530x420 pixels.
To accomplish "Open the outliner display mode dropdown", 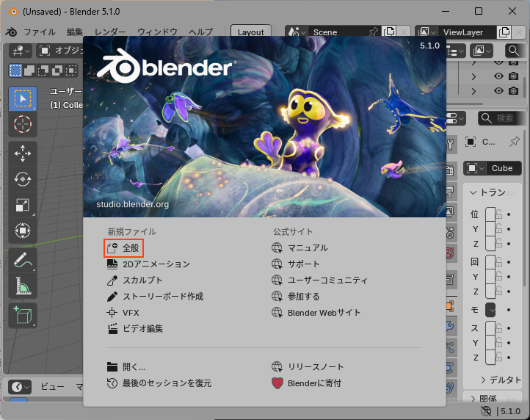I will 482,51.
